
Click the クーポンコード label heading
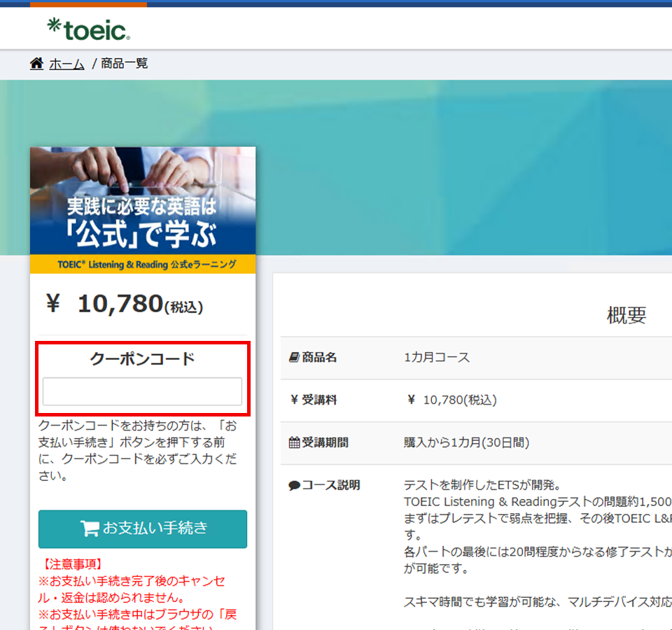pyautogui.click(x=142, y=359)
